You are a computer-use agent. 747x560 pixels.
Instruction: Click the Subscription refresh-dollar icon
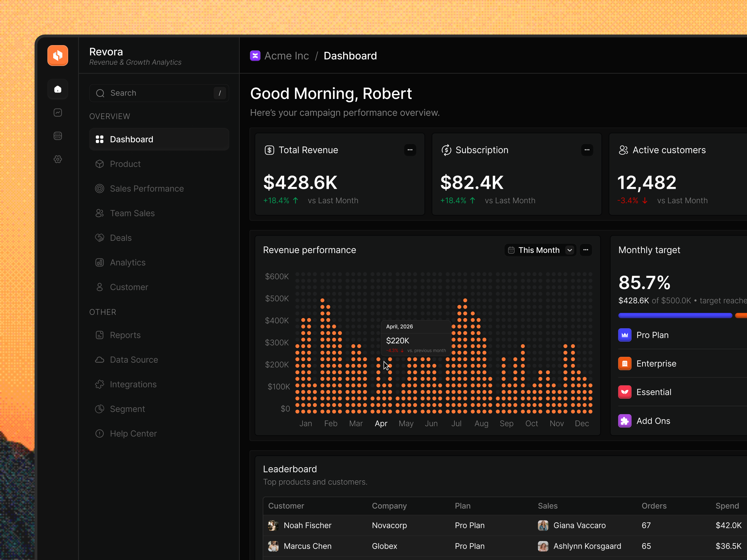tap(446, 150)
